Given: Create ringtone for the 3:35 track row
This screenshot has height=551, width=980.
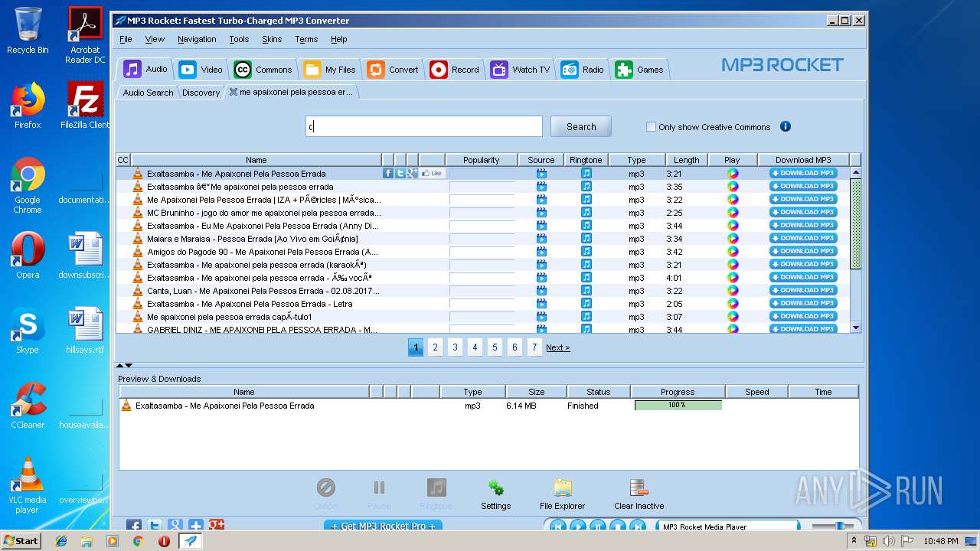Looking at the screenshot, I should [x=586, y=186].
